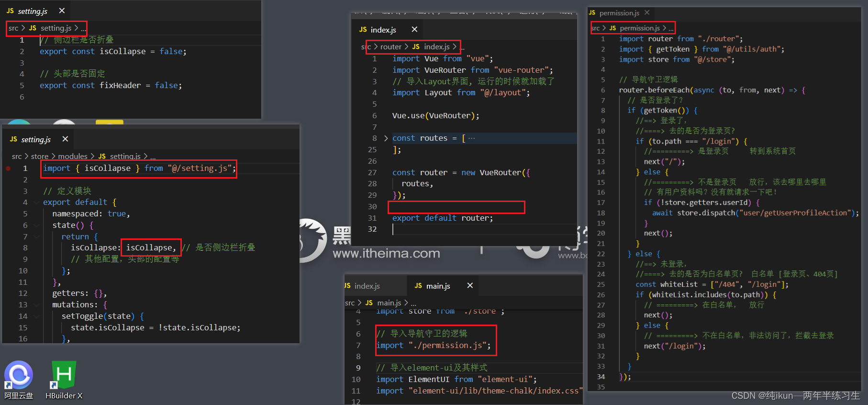This screenshot has width=868, height=405.
Task: Click line 'namespaced: true,'
Action: pyautogui.click(x=91, y=214)
